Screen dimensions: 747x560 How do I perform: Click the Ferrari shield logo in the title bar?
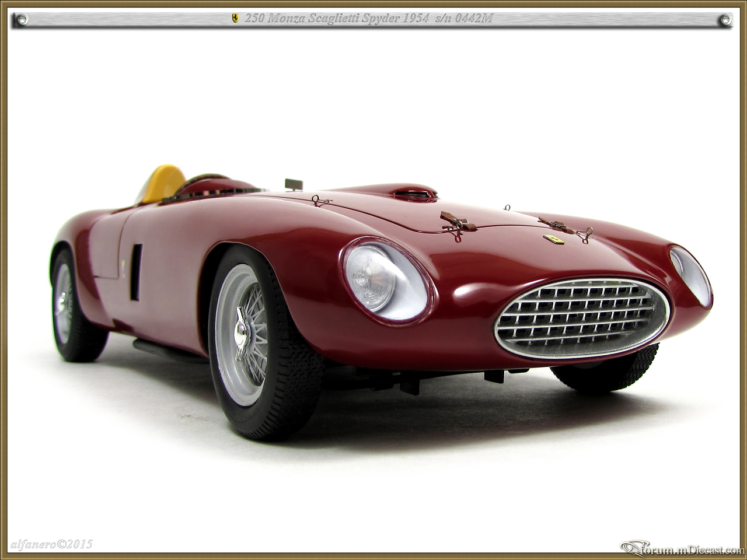pos(235,19)
